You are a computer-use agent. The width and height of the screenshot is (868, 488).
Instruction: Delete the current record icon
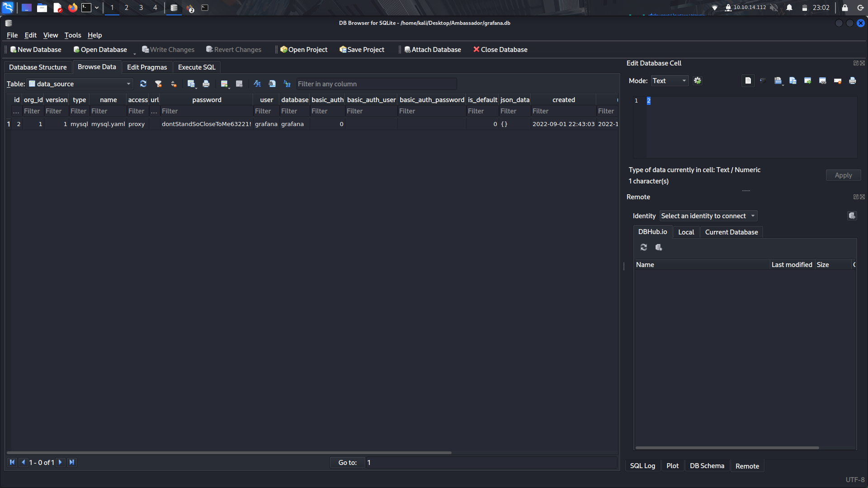(239, 84)
